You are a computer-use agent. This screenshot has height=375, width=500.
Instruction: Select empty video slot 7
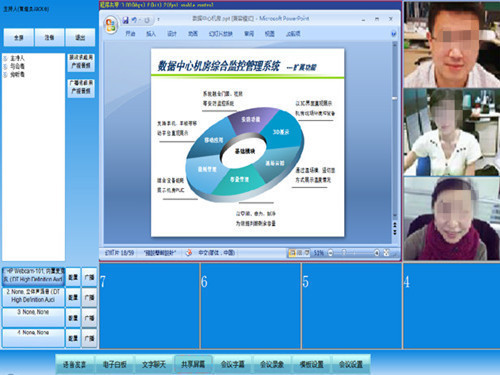pyautogui.click(x=149, y=306)
